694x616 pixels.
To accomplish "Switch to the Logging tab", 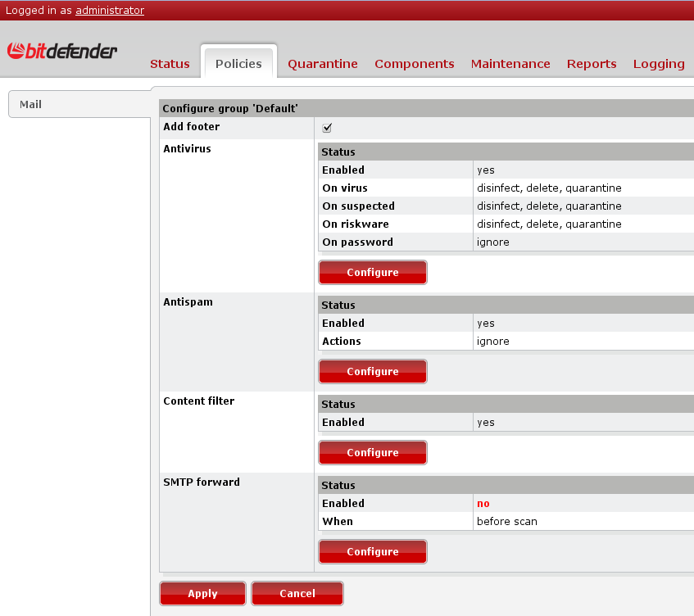I will click(x=658, y=64).
